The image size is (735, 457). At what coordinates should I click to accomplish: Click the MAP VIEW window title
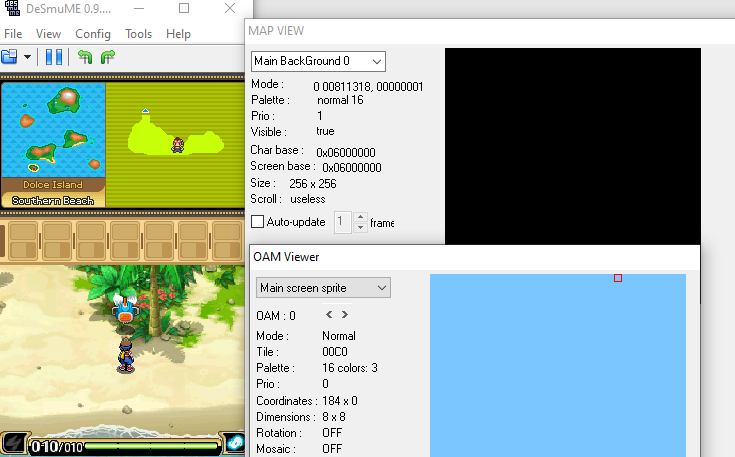[276, 31]
